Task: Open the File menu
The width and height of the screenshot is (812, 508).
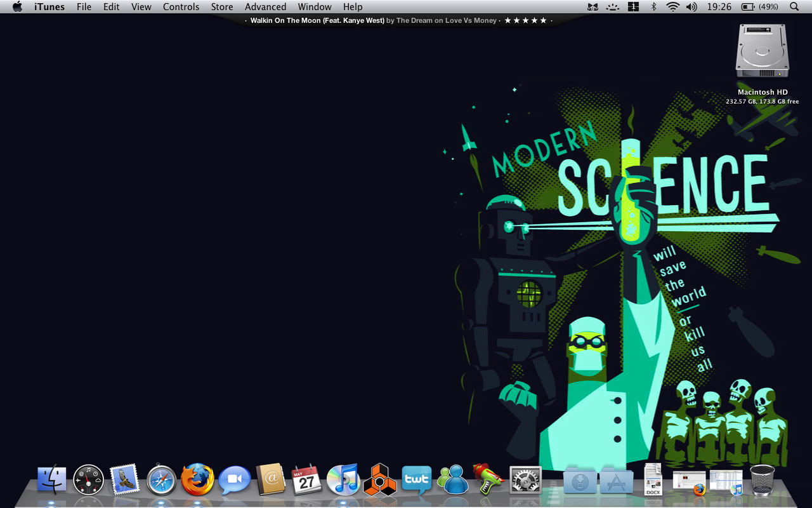Action: coord(84,7)
